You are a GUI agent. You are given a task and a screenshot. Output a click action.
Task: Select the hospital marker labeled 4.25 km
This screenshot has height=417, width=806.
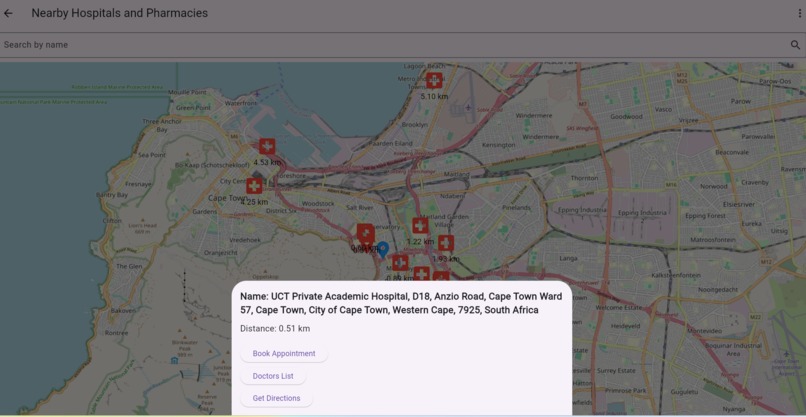point(254,186)
